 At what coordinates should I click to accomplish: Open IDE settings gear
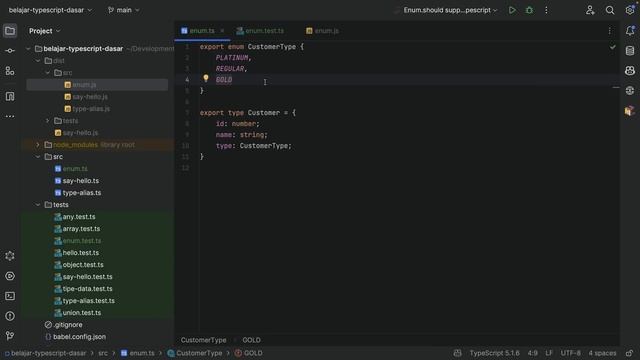(x=630, y=10)
